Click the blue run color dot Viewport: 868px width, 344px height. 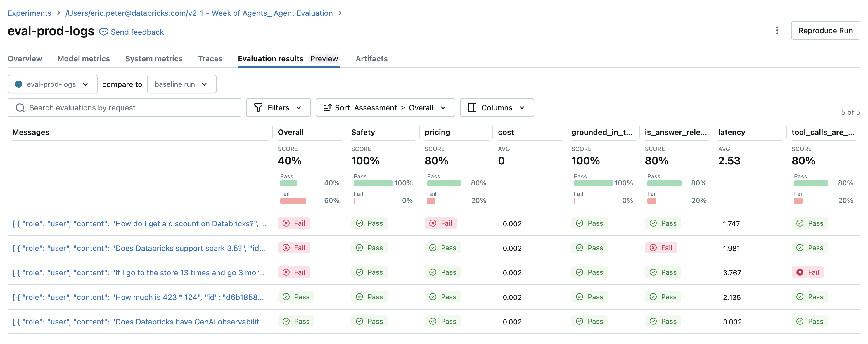(x=19, y=84)
